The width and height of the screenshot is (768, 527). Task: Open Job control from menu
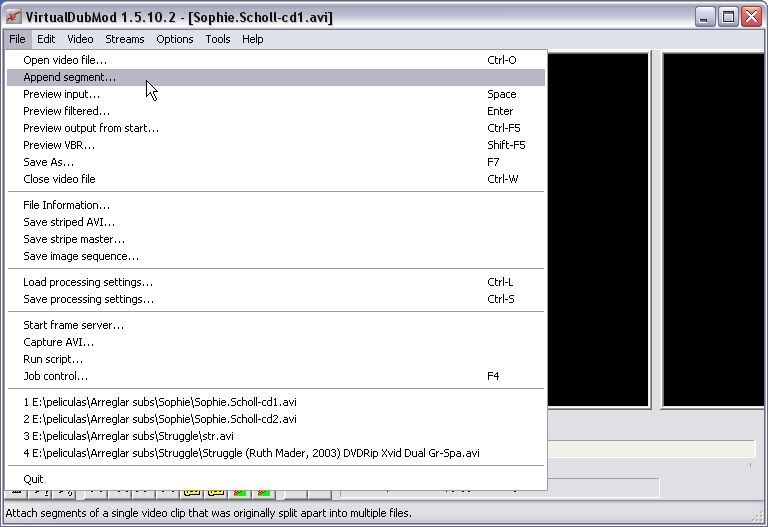[x=55, y=376]
